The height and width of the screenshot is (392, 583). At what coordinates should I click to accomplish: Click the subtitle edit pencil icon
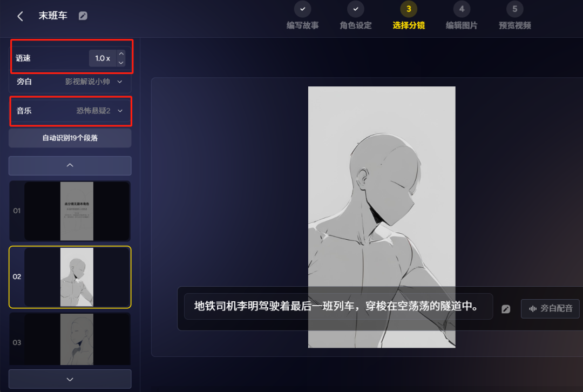click(x=506, y=309)
